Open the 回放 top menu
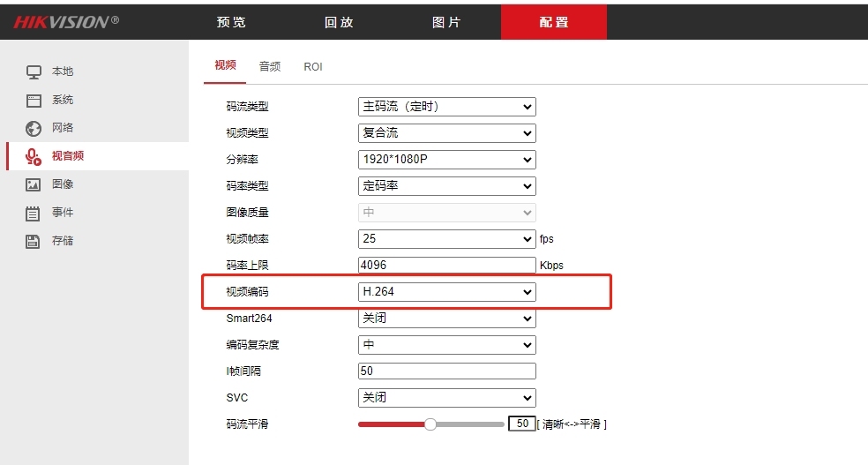 339,22
